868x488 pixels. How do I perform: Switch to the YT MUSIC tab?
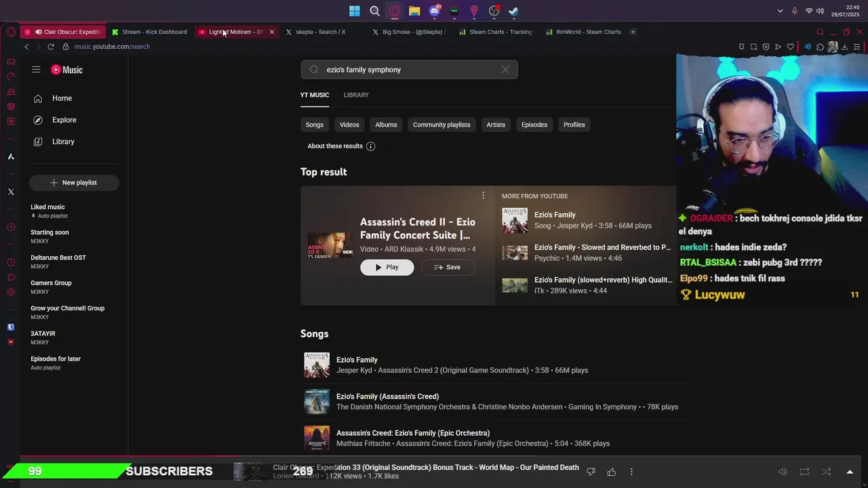[x=315, y=95]
